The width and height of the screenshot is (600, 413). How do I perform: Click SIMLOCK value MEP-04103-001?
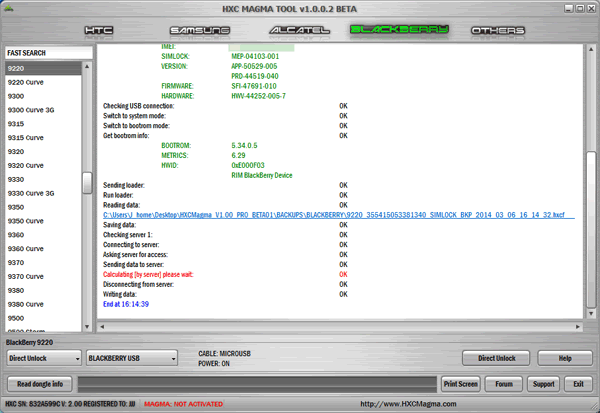255,56
